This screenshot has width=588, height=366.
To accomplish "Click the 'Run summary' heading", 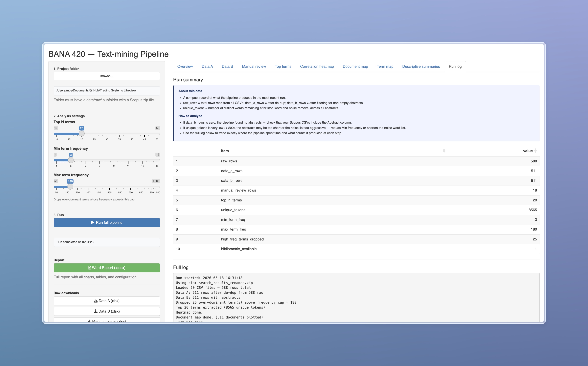I will (188, 80).
